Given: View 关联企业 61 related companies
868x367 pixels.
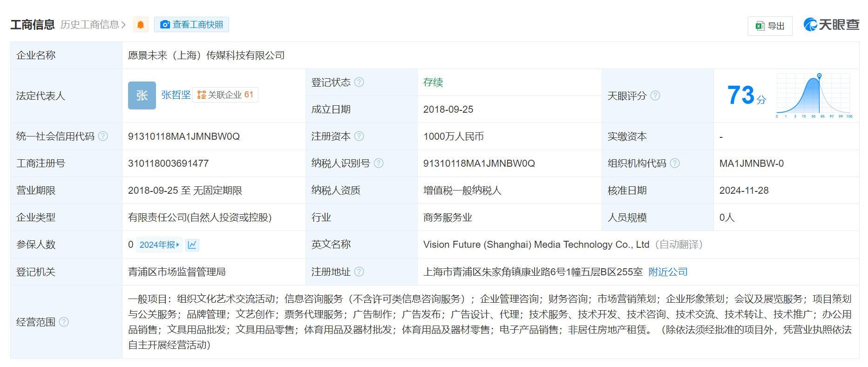Looking at the screenshot, I should (x=225, y=95).
